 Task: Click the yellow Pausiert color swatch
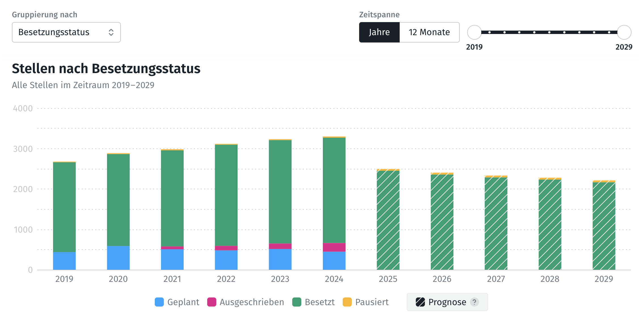pos(347,302)
